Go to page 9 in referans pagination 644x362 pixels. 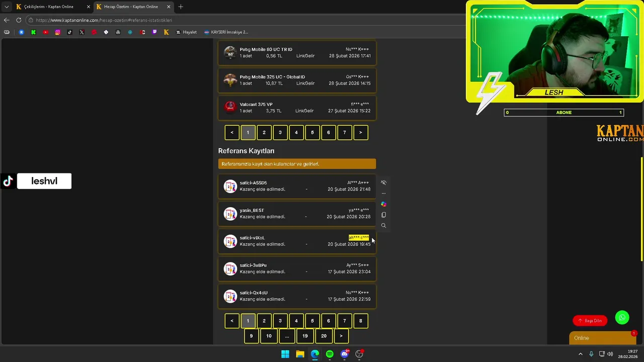point(251,336)
